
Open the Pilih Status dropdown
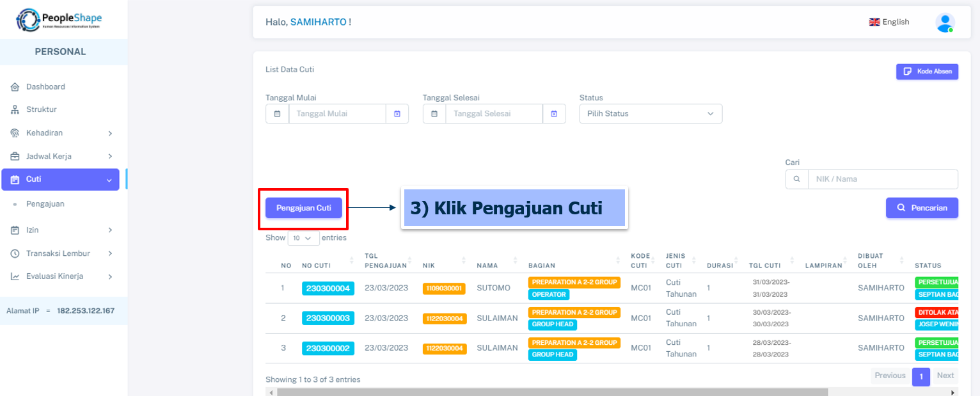click(x=650, y=114)
